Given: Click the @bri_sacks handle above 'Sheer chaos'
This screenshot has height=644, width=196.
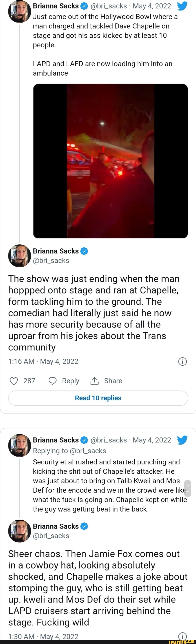Looking at the screenshot, I should pyautogui.click(x=51, y=536).
